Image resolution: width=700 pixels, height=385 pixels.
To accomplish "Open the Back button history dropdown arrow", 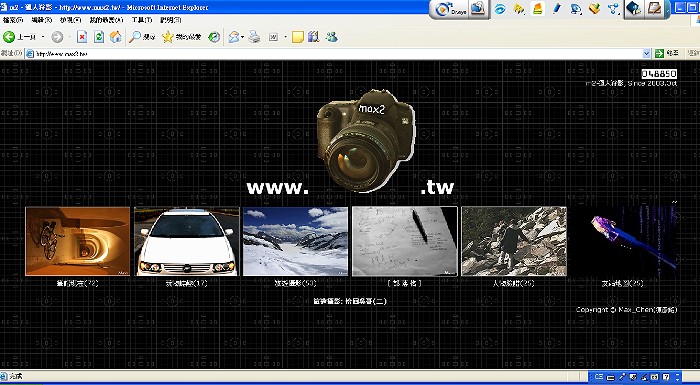I will pos(43,37).
